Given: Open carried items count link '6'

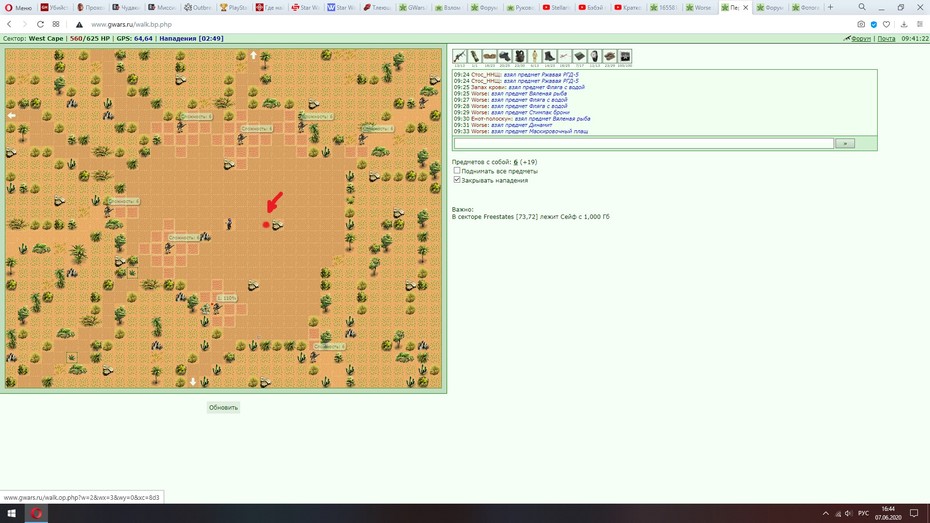Looking at the screenshot, I should click(x=515, y=162).
